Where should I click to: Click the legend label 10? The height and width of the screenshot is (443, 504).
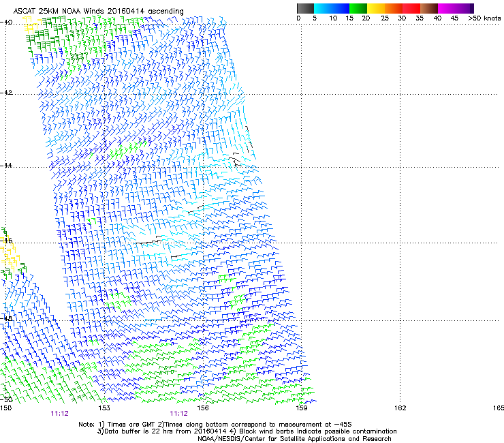333,18
